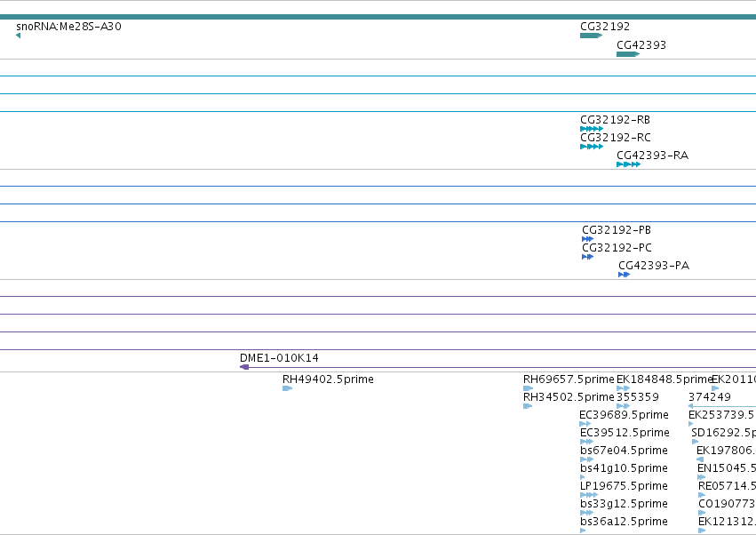The height and width of the screenshot is (535, 756).
Task: Click the CG32192-PC protein glyph
Action: click(x=587, y=257)
